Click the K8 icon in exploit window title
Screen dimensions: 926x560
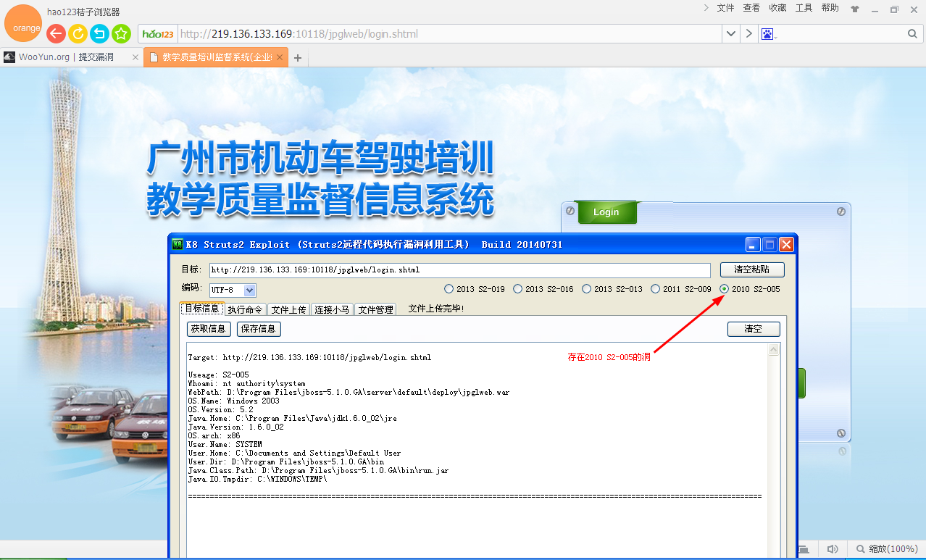coord(178,244)
